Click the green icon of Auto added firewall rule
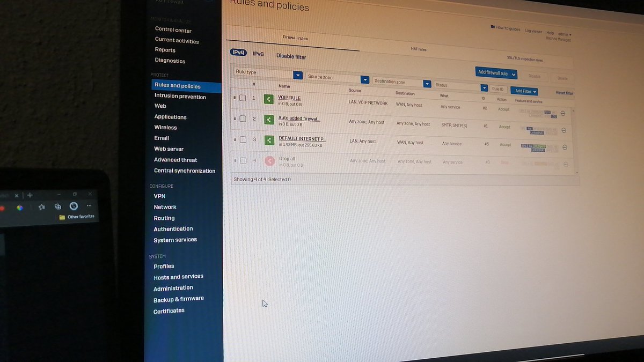644x362 pixels. click(x=269, y=120)
